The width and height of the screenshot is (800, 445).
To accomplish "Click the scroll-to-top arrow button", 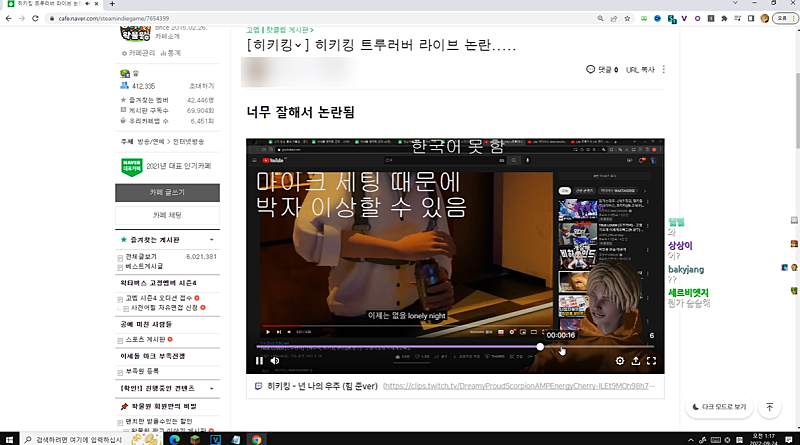I will point(769,407).
